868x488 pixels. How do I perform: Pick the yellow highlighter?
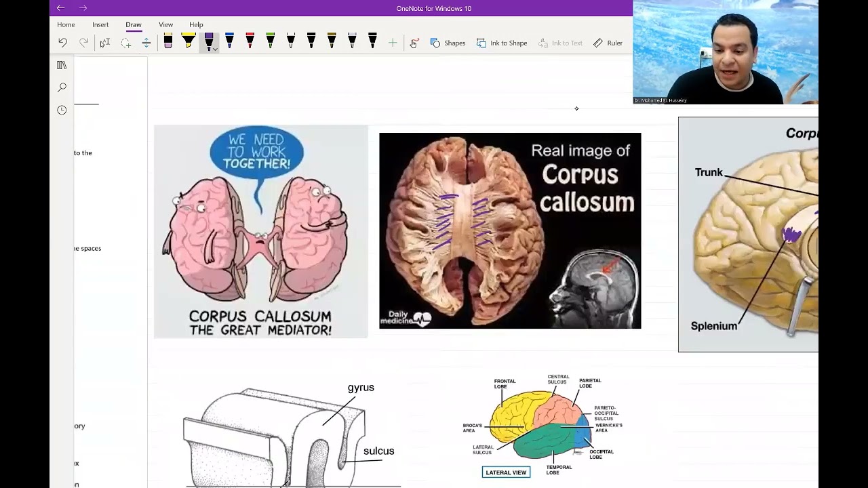coord(189,41)
